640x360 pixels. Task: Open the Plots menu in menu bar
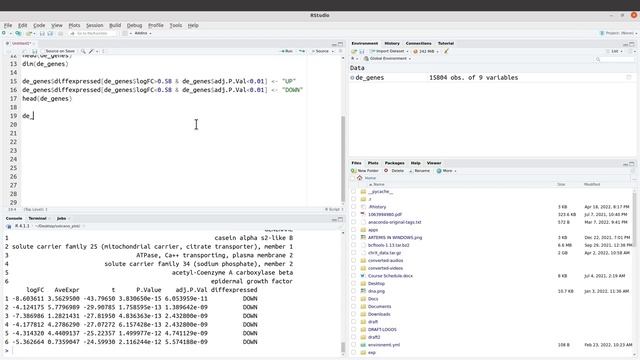tap(74, 25)
